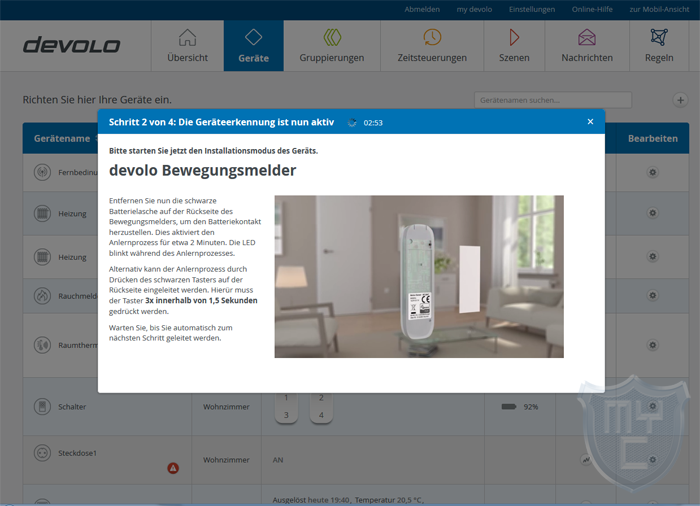Open Einstellungen in the top bar
The image size is (700, 506).
click(x=532, y=9)
